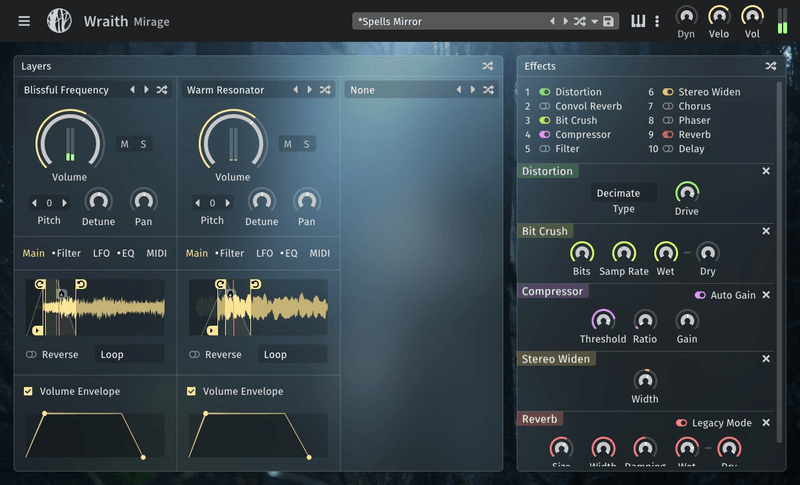Go to previous preset arrow in preset bar
Viewport: 800px width, 485px height.
tap(552, 21)
